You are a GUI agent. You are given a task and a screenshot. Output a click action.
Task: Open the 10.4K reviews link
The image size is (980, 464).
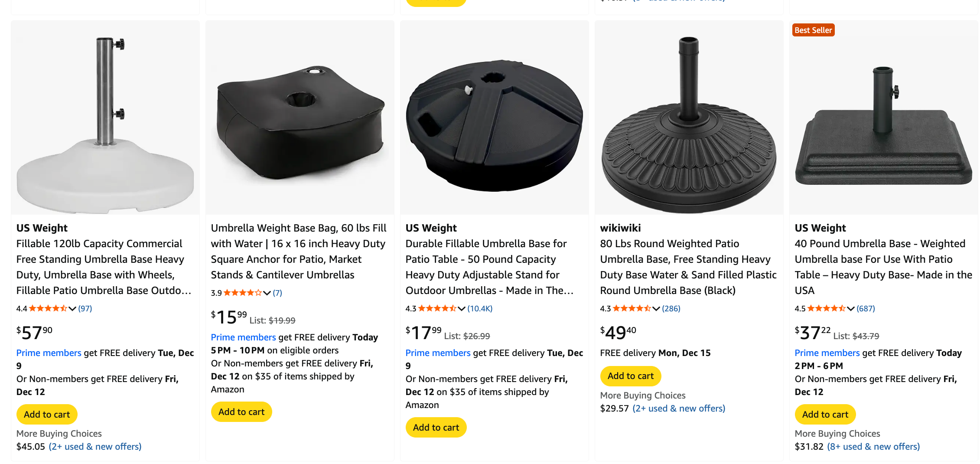(480, 309)
